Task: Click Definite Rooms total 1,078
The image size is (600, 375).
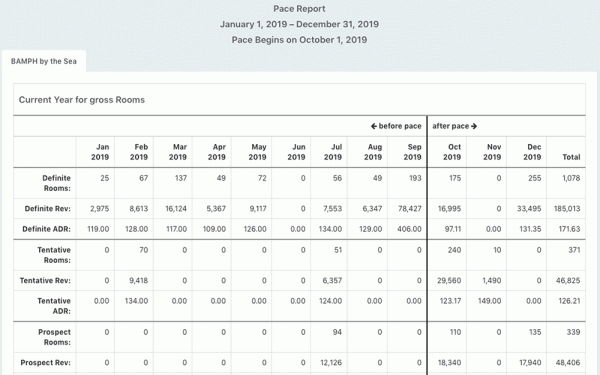Action: [571, 178]
